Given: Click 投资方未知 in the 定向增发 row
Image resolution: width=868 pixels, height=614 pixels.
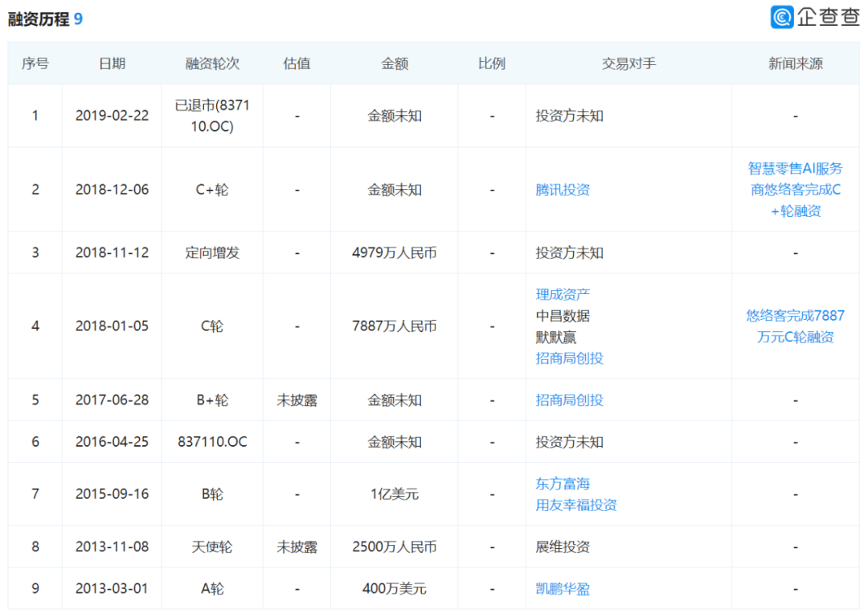Looking at the screenshot, I should point(569,253).
